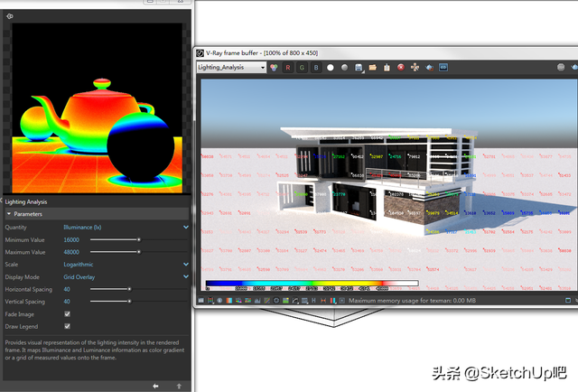578x392 pixels.
Task: Save current channel floppy disk icon
Action: [359, 68]
